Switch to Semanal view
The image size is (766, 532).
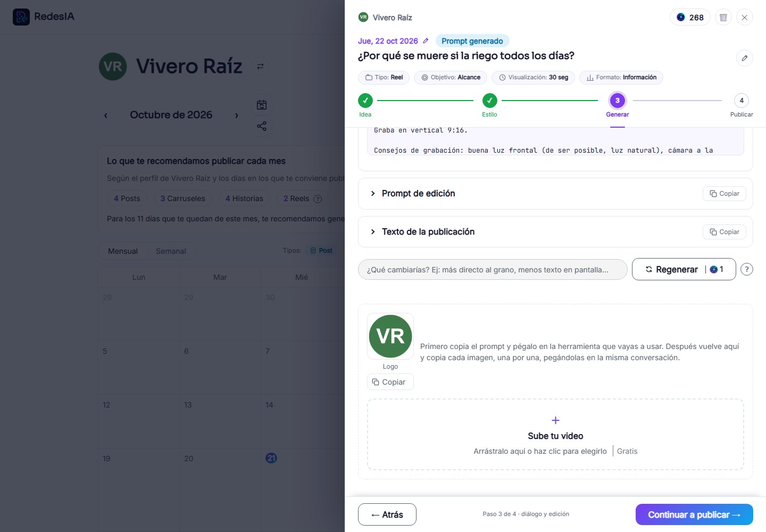click(171, 251)
